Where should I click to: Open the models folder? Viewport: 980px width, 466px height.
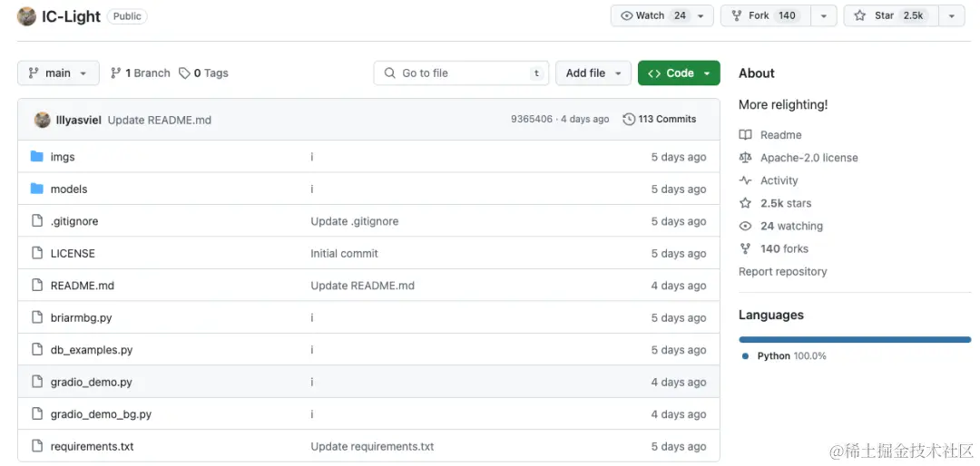point(69,189)
